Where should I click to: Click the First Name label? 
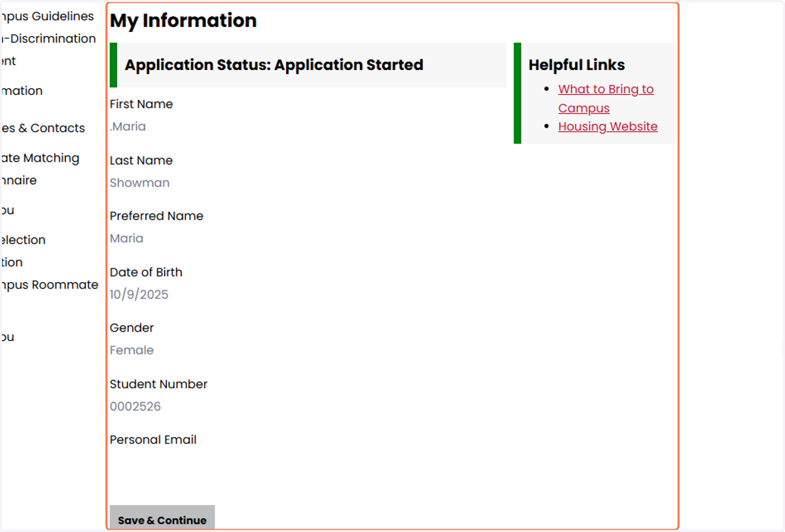tap(141, 104)
